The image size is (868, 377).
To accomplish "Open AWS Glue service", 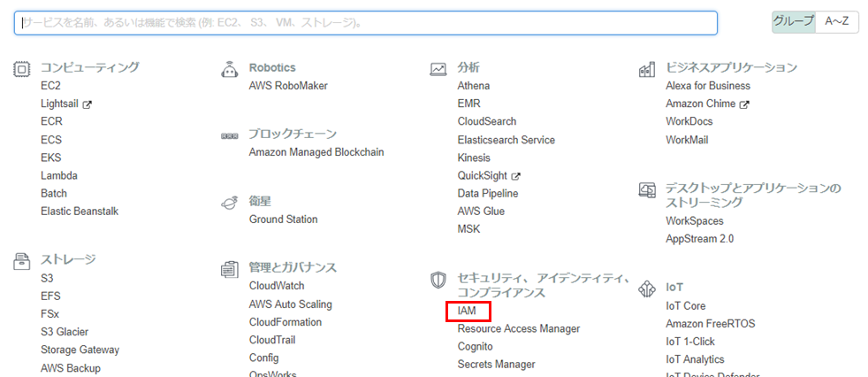I will (x=481, y=212).
